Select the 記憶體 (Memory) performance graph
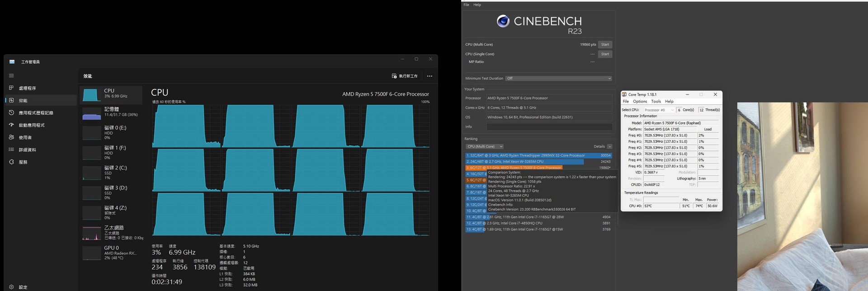Image resolution: width=868 pixels, height=291 pixels. click(x=111, y=112)
